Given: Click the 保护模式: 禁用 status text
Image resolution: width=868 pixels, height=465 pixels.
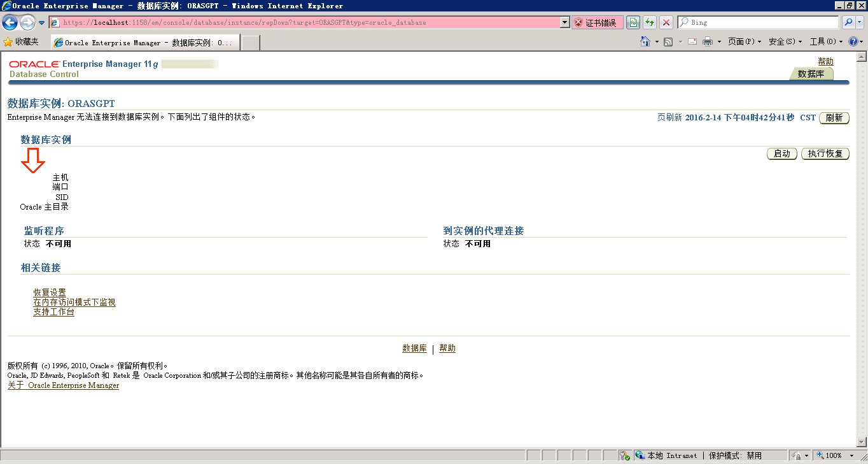Looking at the screenshot, I should point(735,455).
